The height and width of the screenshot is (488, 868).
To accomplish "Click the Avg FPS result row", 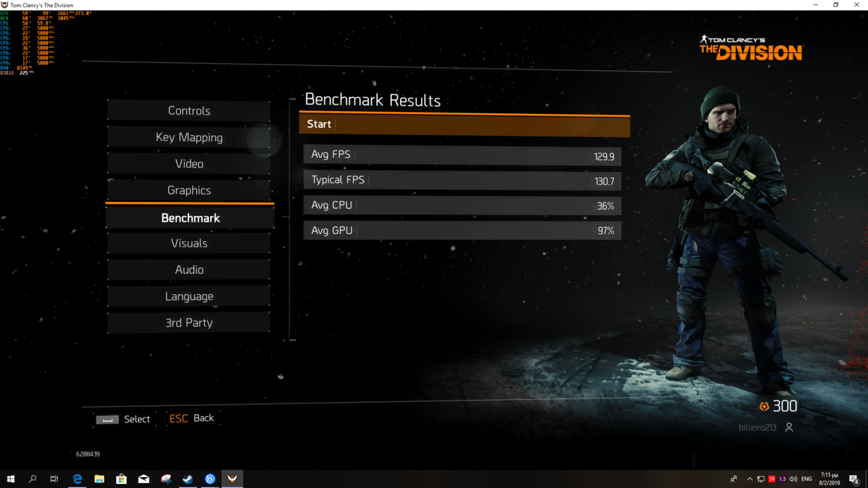I will (x=462, y=155).
